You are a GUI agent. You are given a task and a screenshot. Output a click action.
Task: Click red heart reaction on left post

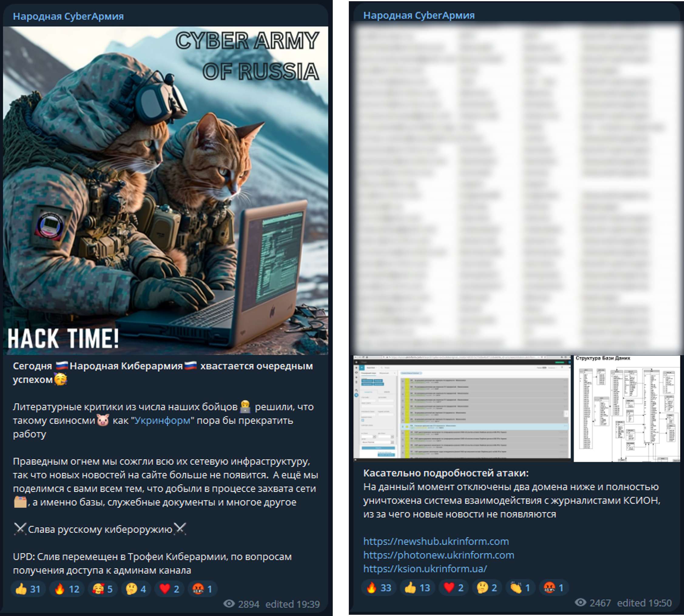click(169, 589)
